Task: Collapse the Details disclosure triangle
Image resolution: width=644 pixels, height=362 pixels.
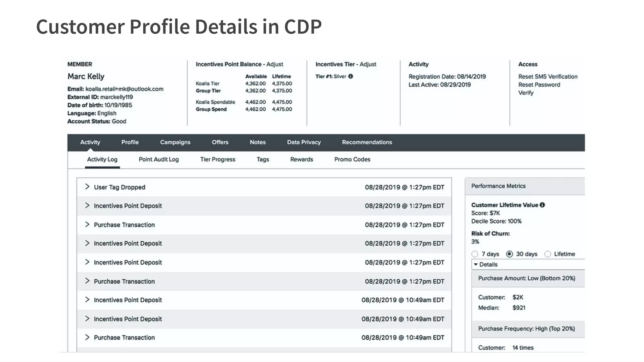Action: point(476,265)
